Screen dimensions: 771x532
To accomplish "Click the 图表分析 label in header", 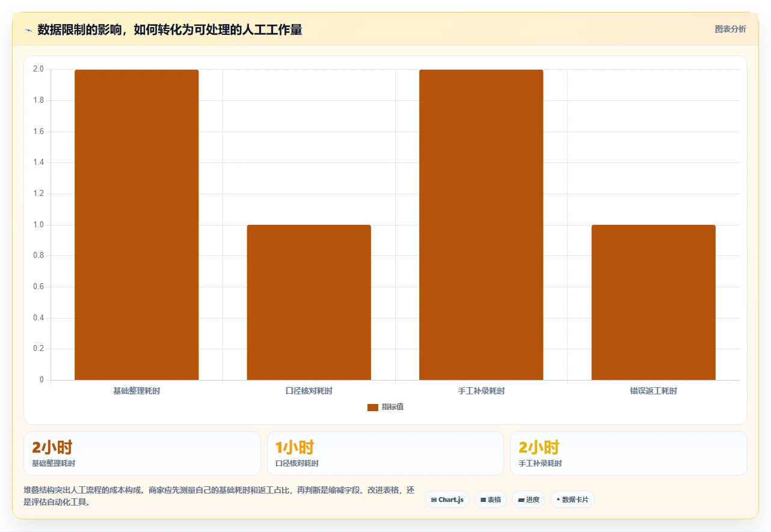I will point(730,29).
